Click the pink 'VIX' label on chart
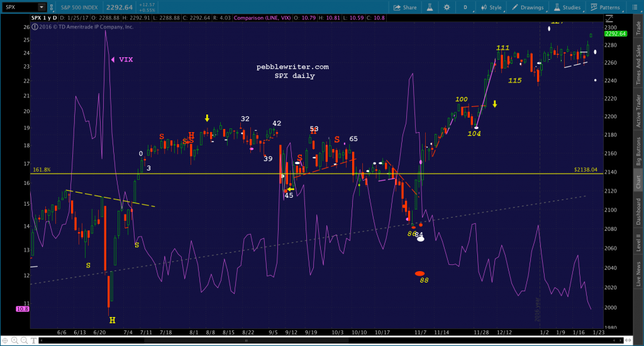This screenshot has height=346, width=644. pyautogui.click(x=126, y=60)
